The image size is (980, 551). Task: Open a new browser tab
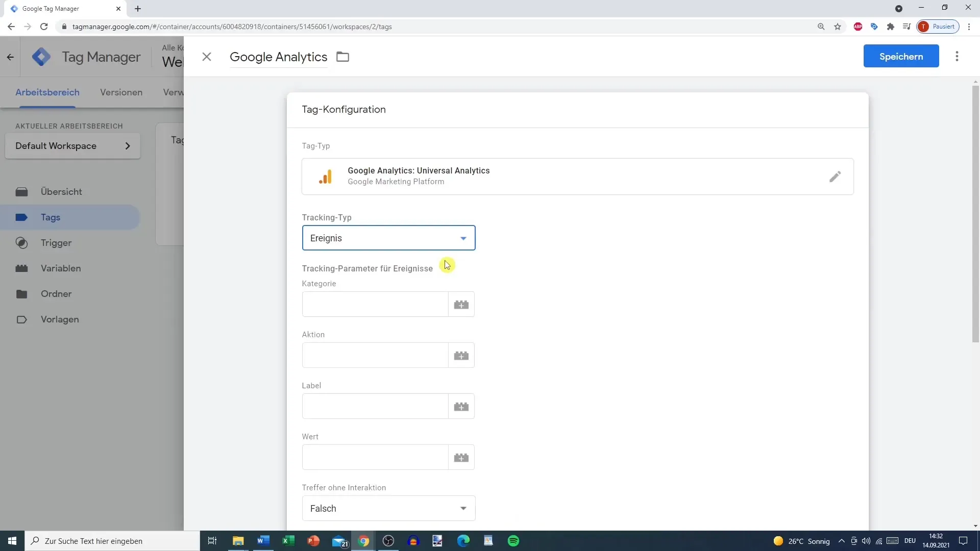(x=138, y=9)
